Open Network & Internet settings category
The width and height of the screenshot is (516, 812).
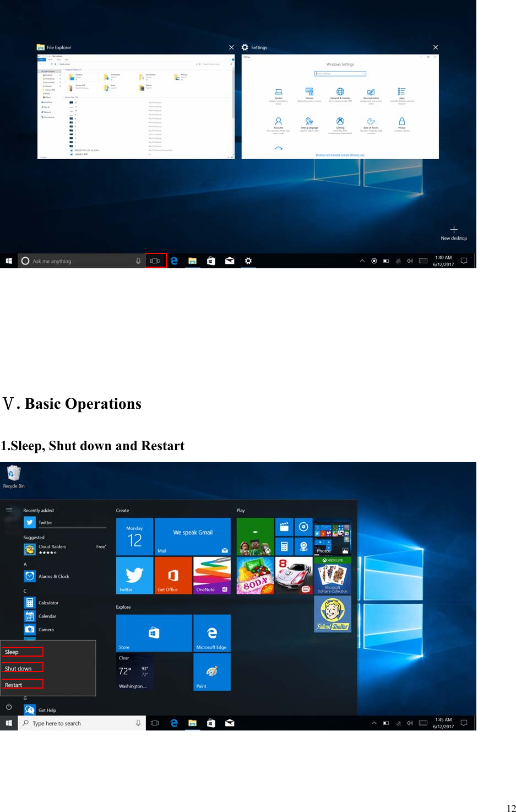click(340, 95)
